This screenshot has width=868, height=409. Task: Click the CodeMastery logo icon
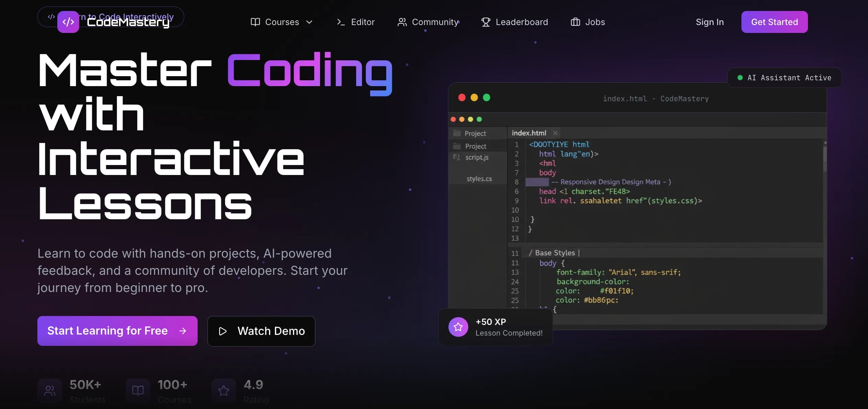(68, 22)
